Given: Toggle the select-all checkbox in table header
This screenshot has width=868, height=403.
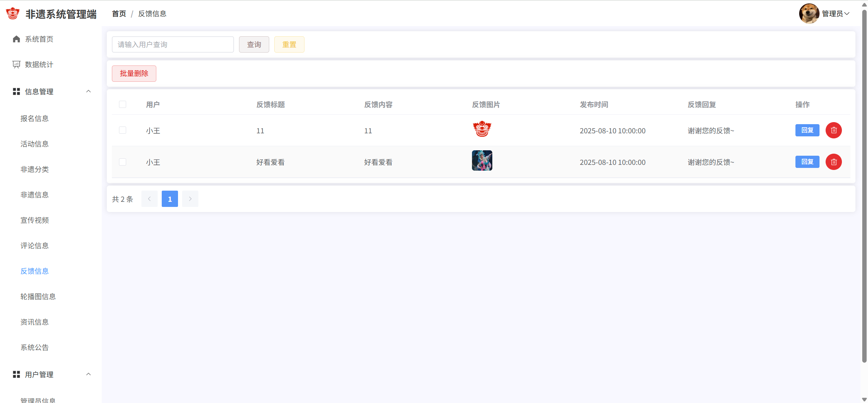Looking at the screenshot, I should pos(122,104).
